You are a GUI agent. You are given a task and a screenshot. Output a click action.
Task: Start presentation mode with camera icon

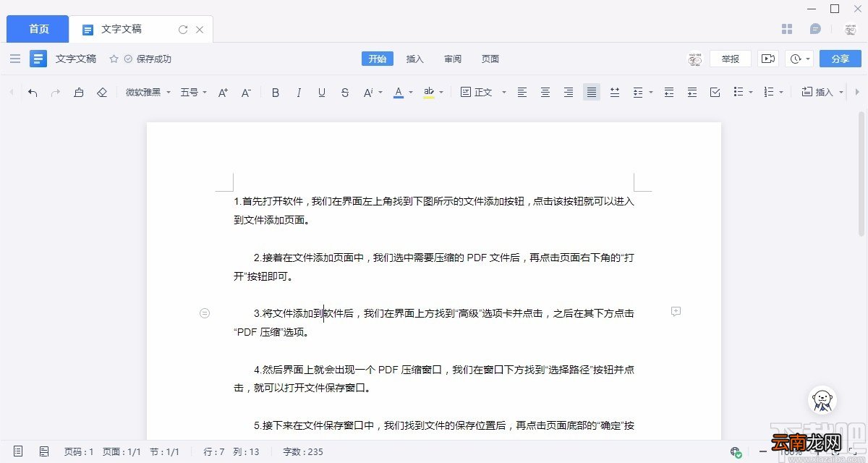coord(768,59)
